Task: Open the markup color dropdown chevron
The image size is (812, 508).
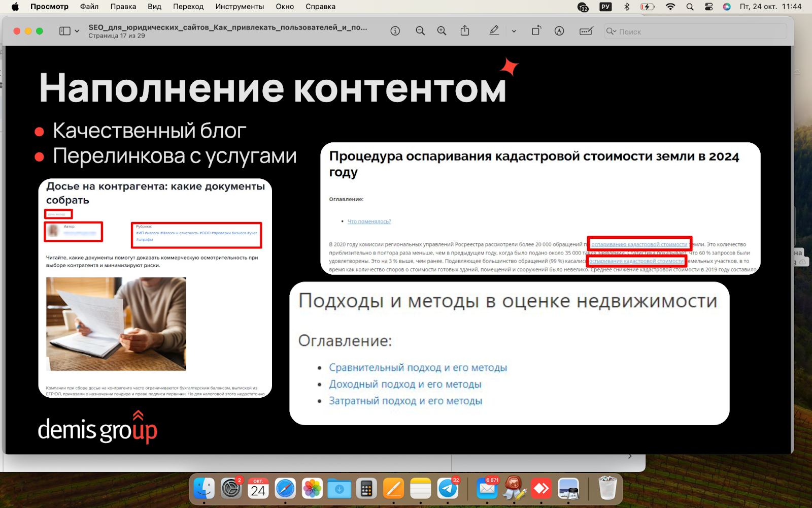Action: point(514,31)
